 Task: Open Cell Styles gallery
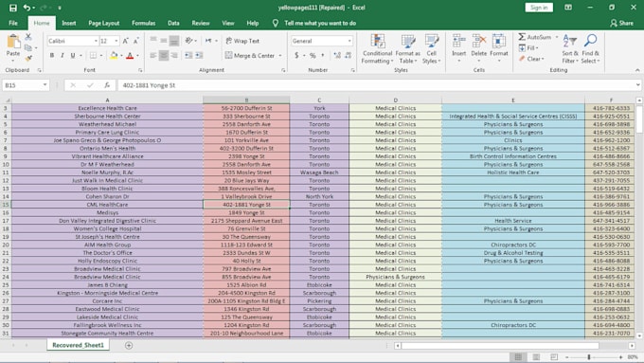pos(431,48)
